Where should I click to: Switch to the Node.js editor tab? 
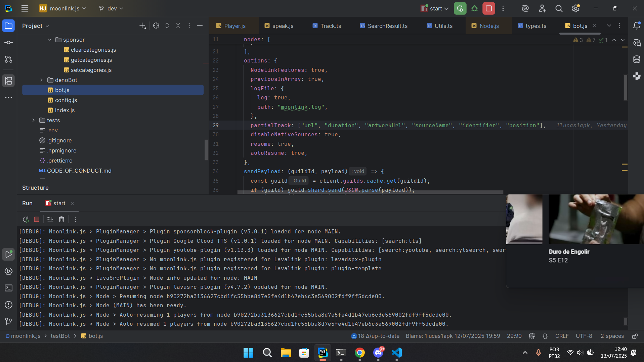point(489,26)
